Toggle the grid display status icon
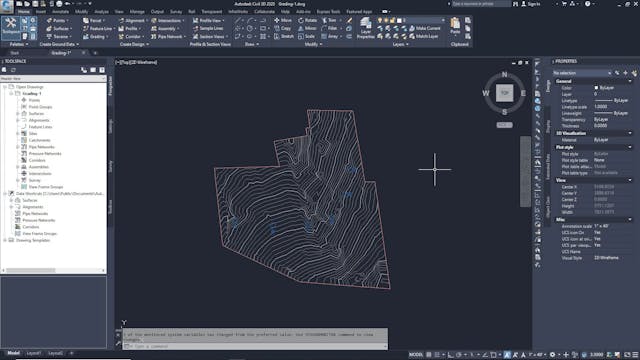The width and height of the screenshot is (640, 360). pos(429,355)
